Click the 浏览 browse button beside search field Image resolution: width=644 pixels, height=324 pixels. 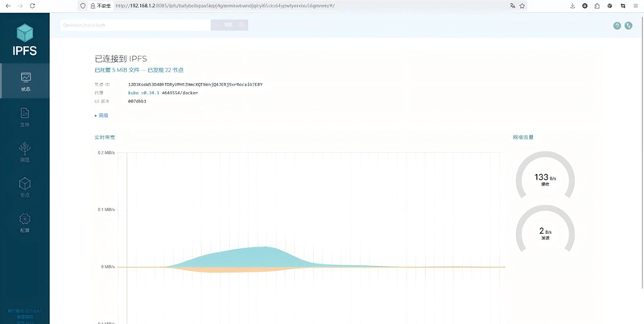tap(229, 25)
